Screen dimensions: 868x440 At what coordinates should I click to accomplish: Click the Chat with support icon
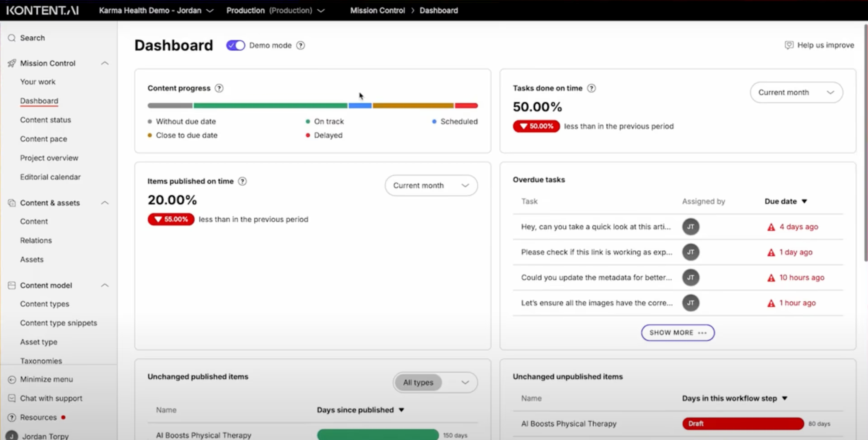click(x=12, y=398)
